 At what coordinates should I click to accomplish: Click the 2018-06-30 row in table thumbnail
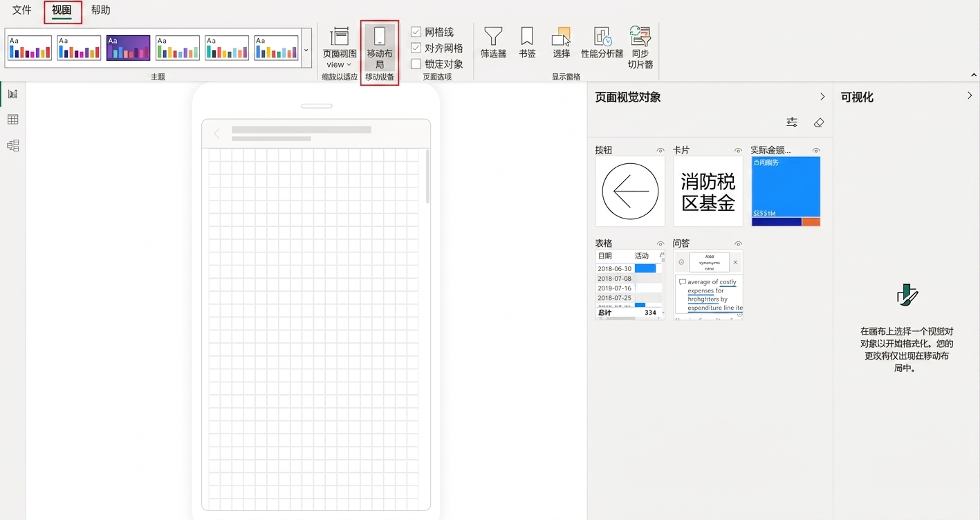(x=629, y=268)
